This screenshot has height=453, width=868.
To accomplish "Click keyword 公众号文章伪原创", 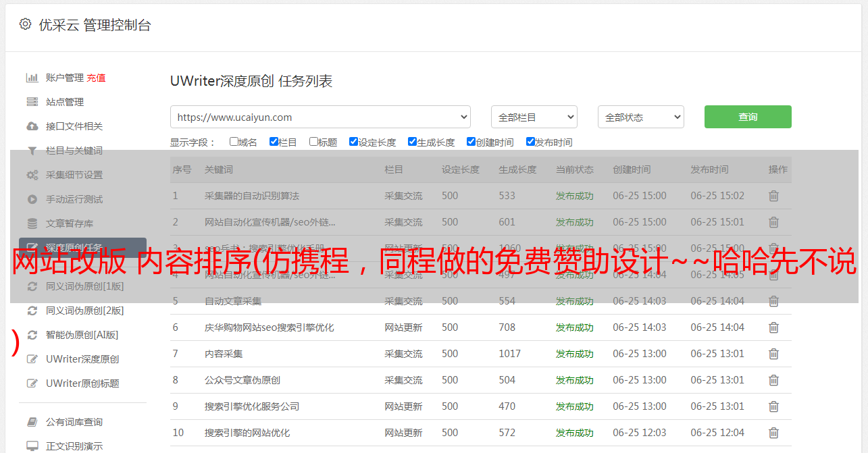I will point(242,380).
